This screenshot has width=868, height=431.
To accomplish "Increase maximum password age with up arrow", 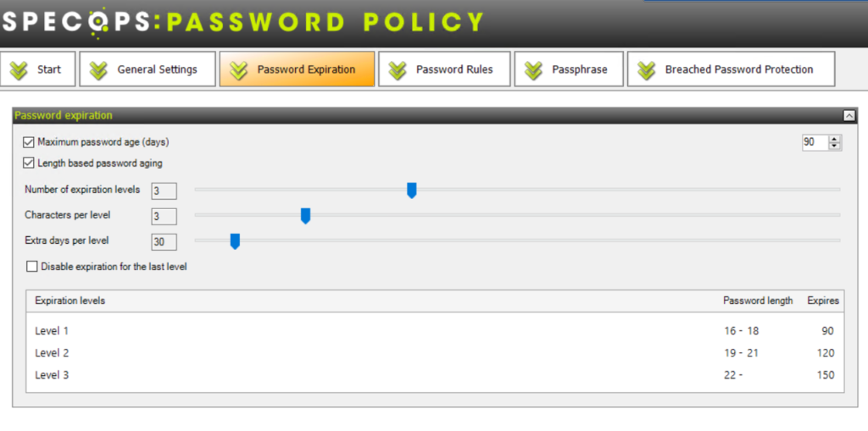I will tap(834, 139).
